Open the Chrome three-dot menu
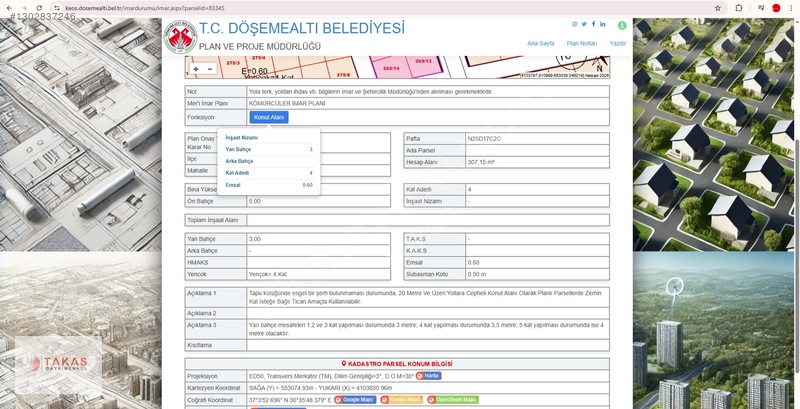This screenshot has height=409, width=800. 791,8
